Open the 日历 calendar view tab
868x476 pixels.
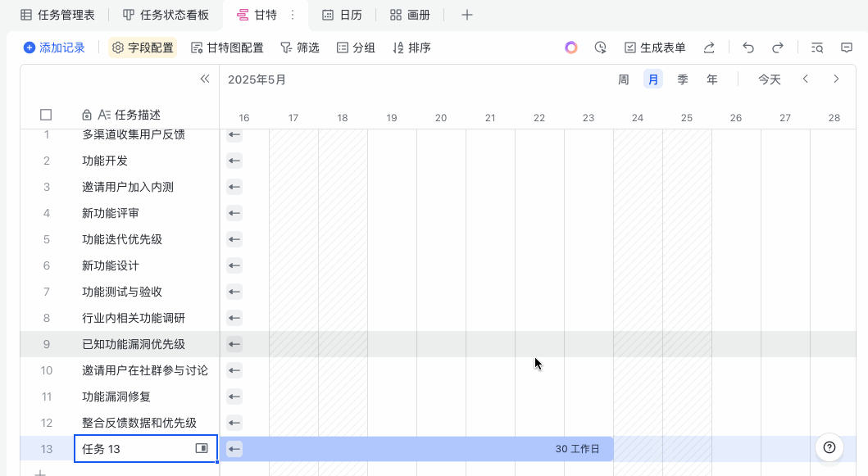tap(342, 15)
